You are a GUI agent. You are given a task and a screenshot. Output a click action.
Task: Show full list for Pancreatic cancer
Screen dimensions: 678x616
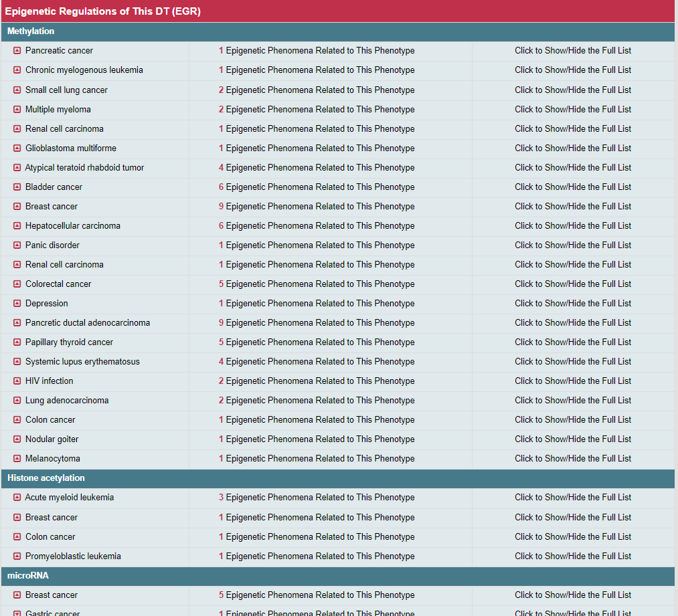(x=573, y=51)
